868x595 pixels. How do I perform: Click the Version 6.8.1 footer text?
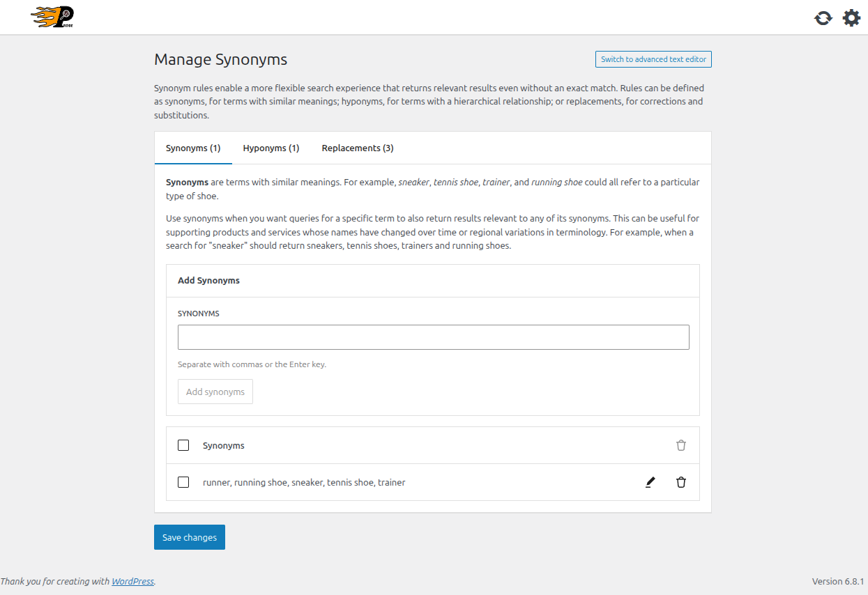point(838,581)
